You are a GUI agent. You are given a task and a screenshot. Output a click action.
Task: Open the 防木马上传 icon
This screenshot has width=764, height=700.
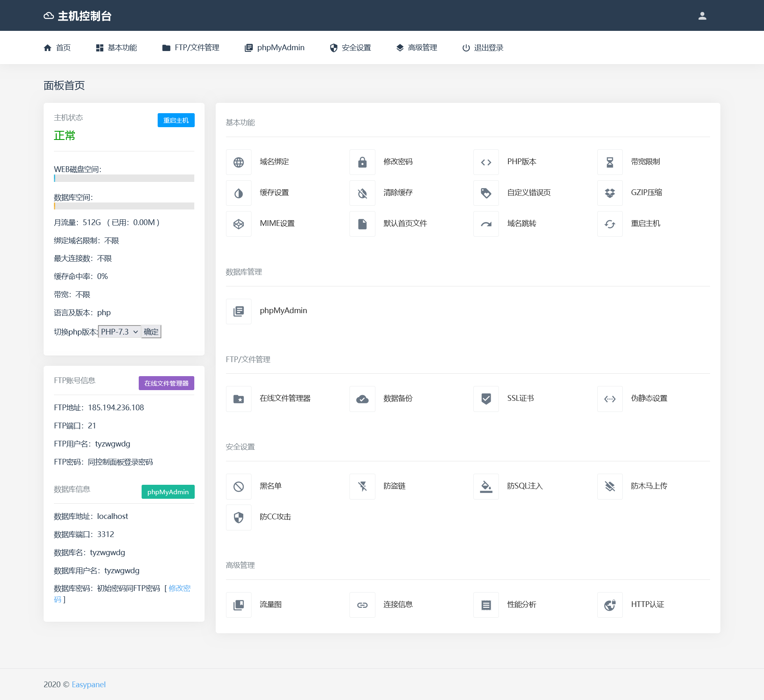[610, 486]
